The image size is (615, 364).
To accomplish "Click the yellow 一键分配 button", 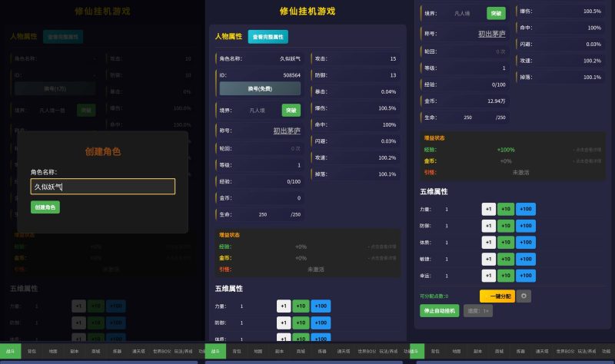I will pos(497,296).
